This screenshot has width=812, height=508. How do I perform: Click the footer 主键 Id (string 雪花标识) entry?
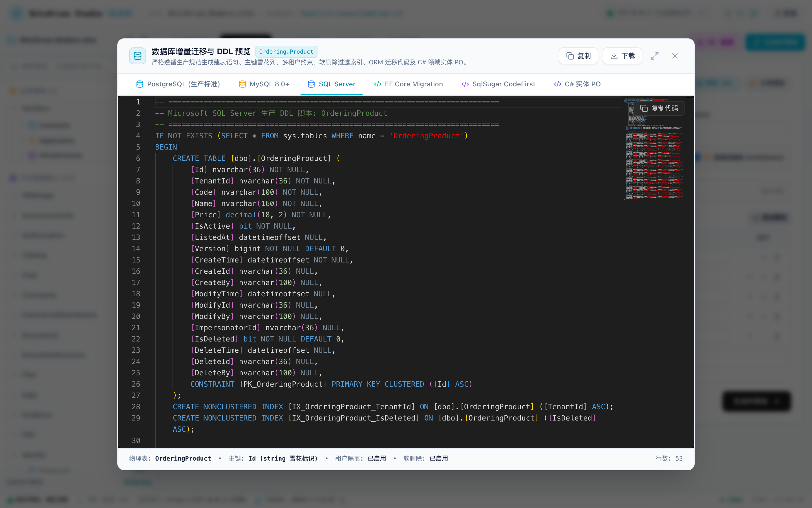(273, 459)
